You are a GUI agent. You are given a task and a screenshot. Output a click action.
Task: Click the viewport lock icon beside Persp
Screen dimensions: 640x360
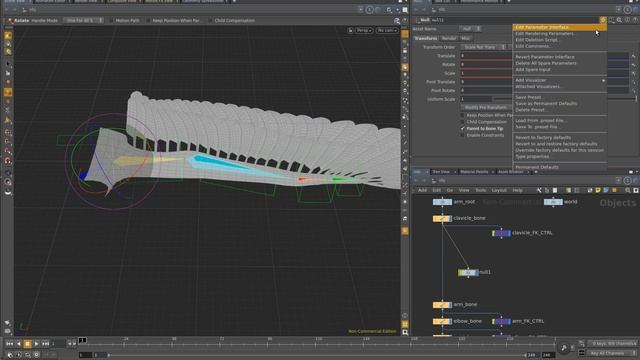pos(351,30)
